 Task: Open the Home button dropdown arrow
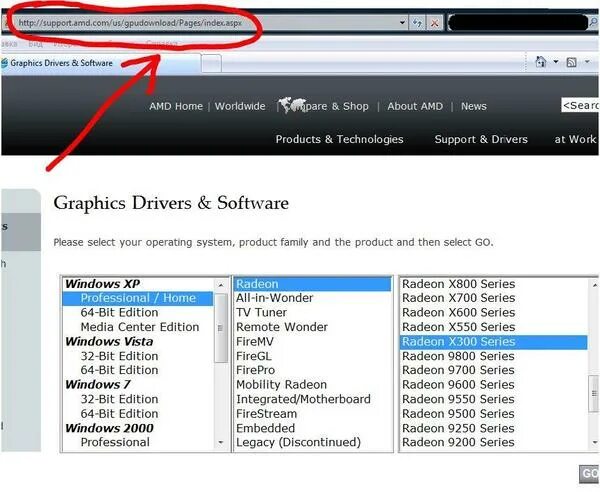[x=555, y=62]
